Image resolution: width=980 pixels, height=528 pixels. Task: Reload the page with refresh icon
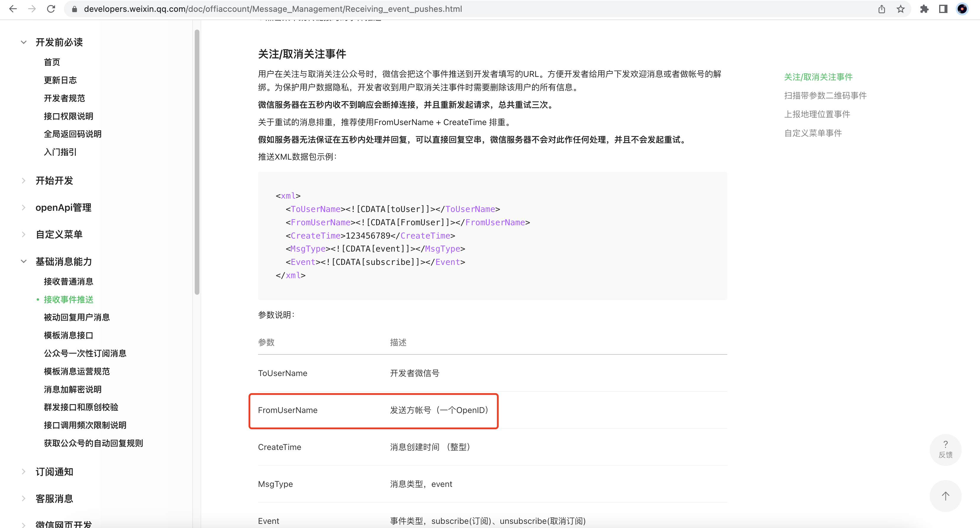pos(51,9)
